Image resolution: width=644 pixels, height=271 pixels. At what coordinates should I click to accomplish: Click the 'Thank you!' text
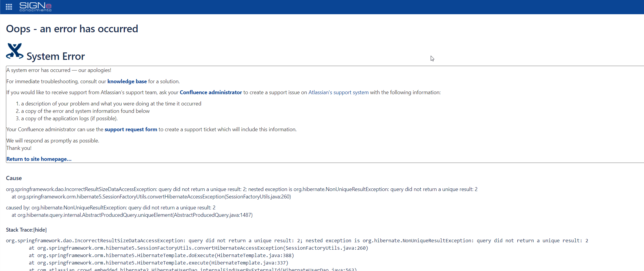[19, 148]
